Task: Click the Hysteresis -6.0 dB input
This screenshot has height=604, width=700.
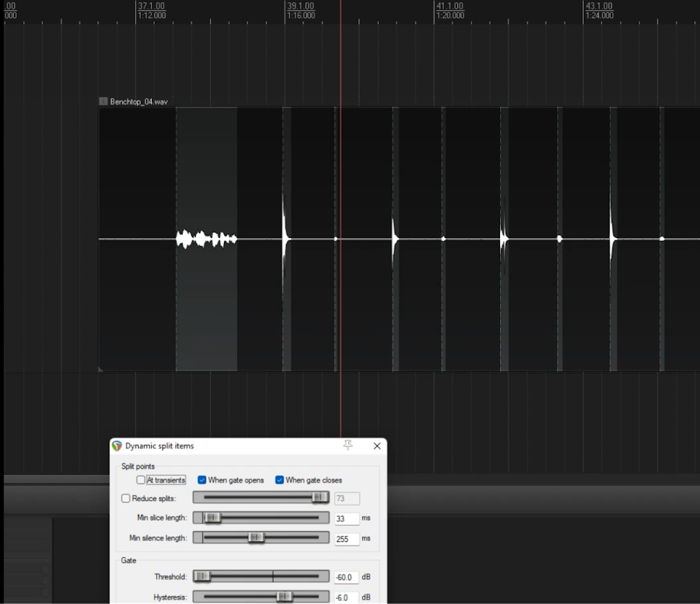Action: pos(346,597)
